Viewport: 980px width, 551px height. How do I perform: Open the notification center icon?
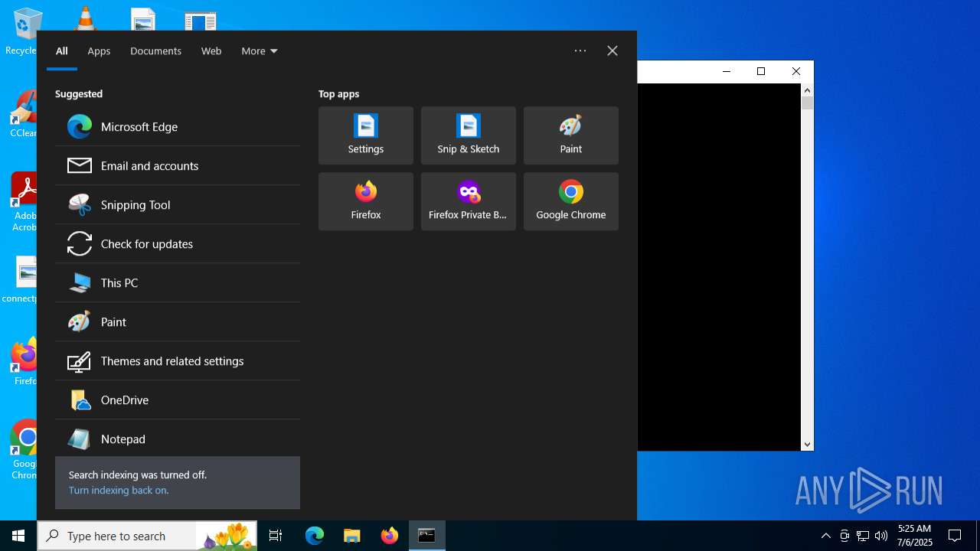click(955, 536)
